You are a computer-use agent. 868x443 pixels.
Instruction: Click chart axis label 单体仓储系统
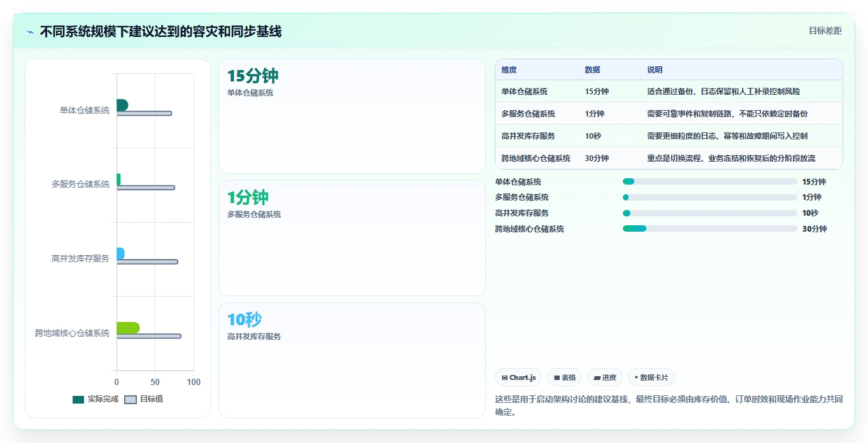85,110
